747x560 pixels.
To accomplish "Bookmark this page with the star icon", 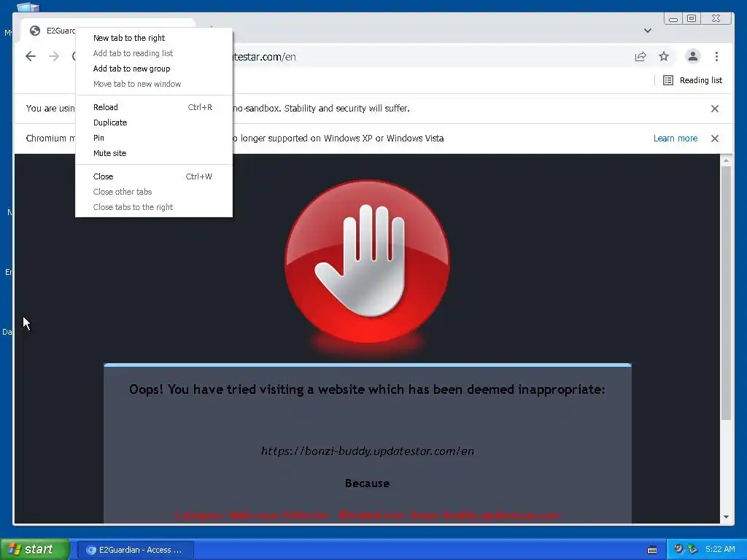I will (664, 57).
